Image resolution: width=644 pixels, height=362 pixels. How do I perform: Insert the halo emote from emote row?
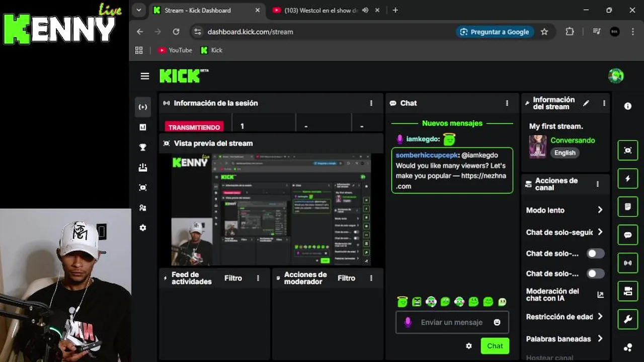pos(402,302)
